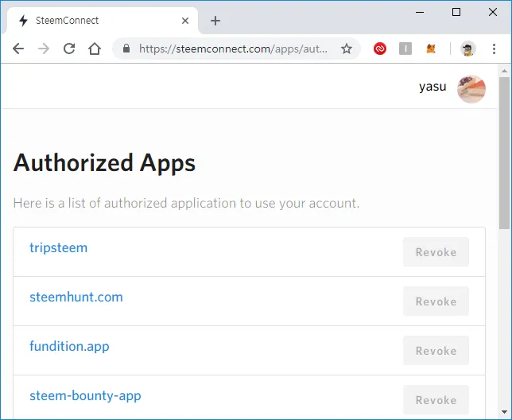
Task: Click the yasu account avatar
Action: point(471,89)
